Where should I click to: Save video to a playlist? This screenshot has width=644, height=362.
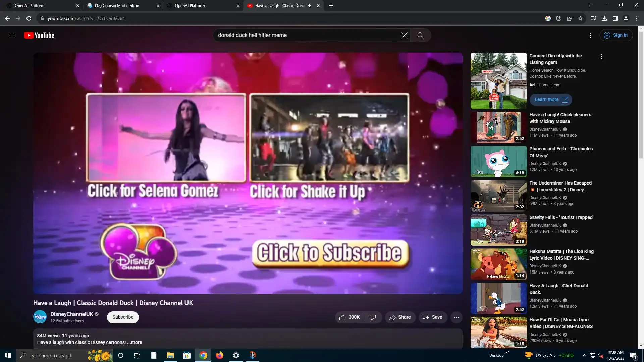tap(432, 317)
